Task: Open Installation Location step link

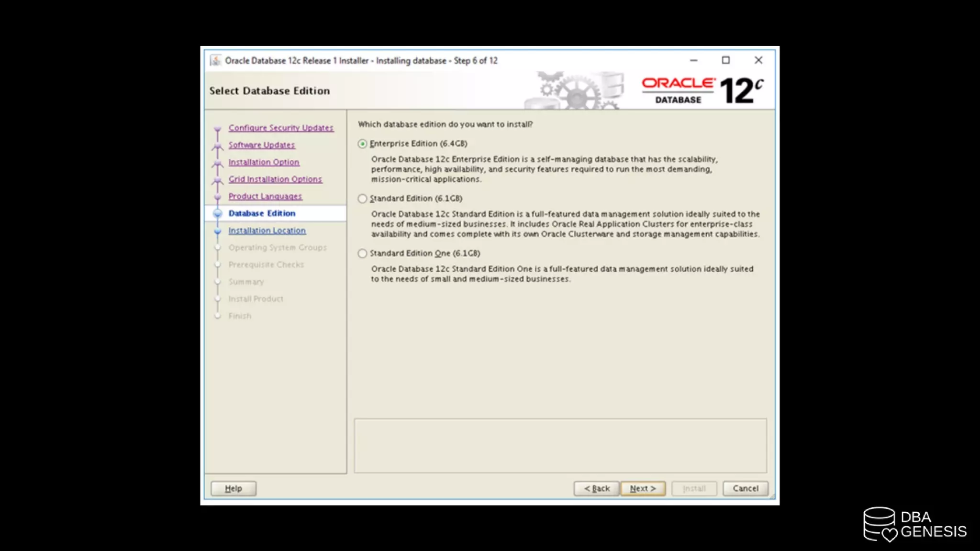Action: [267, 231]
